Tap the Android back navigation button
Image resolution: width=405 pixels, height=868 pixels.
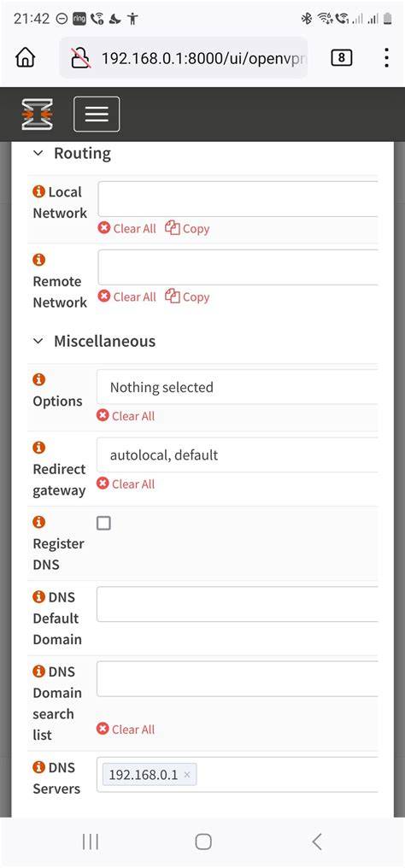316,842
